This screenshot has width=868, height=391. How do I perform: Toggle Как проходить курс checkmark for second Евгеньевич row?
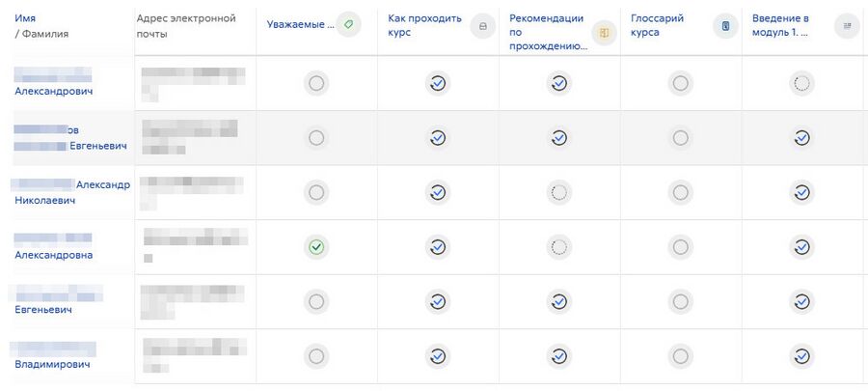(x=438, y=301)
